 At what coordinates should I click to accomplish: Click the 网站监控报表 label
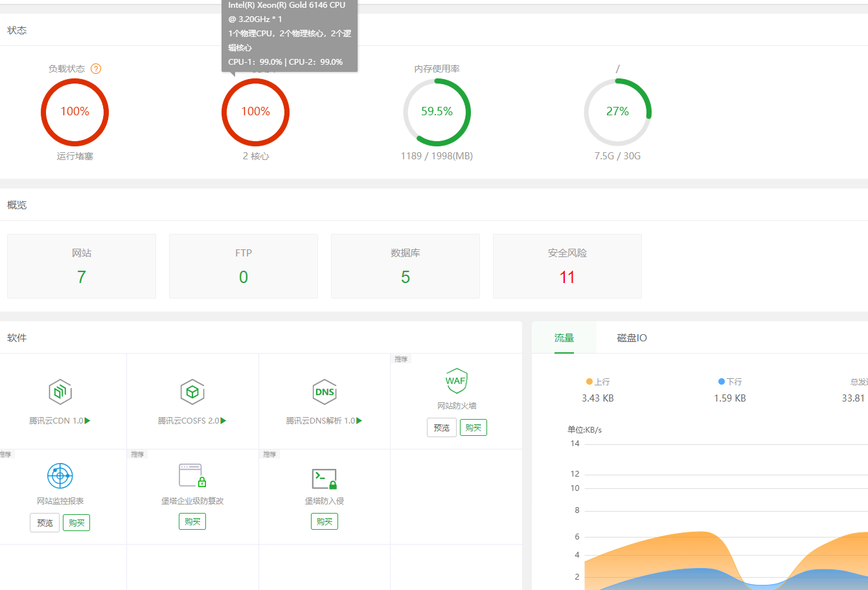pyautogui.click(x=60, y=501)
